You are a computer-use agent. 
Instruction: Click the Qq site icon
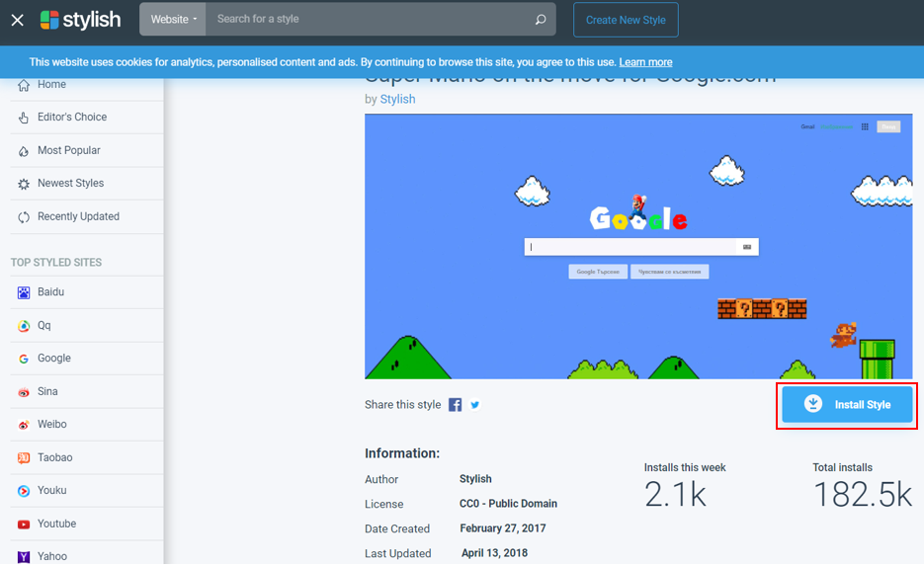(24, 326)
